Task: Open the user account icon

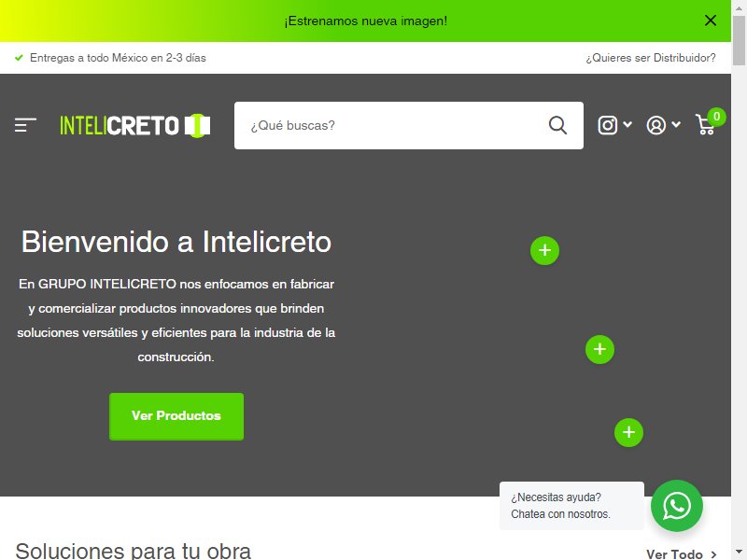Action: [656, 125]
